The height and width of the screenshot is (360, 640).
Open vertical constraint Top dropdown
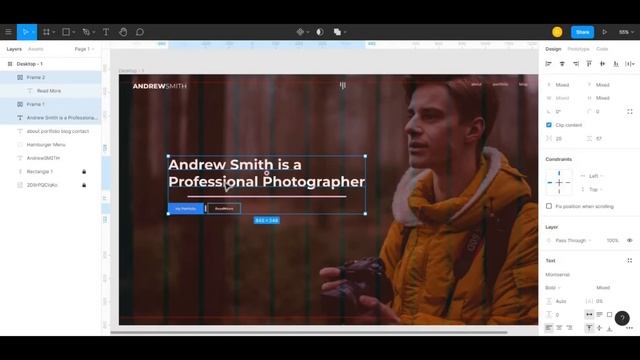pos(593,189)
